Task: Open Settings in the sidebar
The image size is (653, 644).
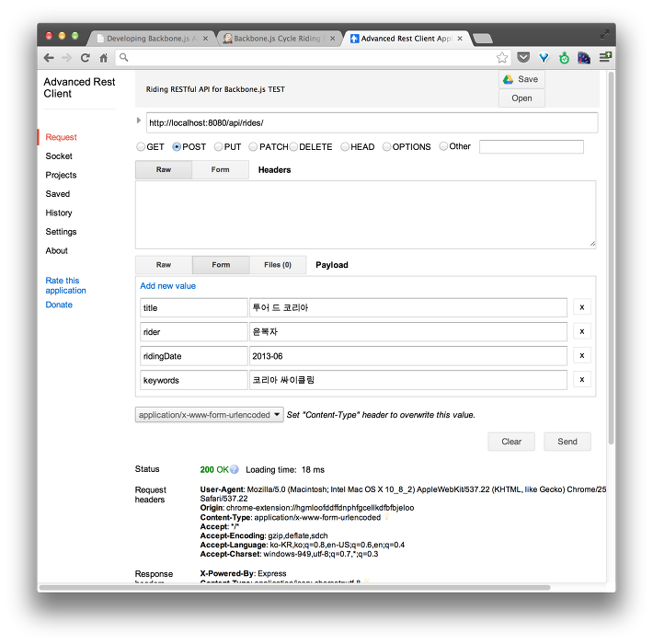Action: [x=61, y=232]
